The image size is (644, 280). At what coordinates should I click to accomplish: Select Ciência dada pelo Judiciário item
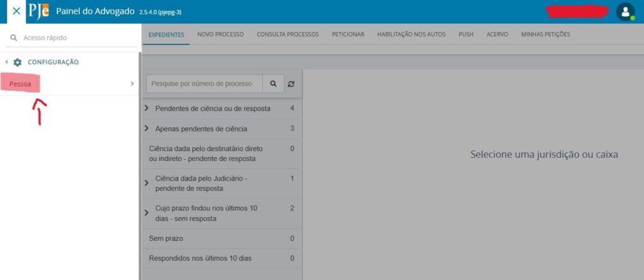(201, 183)
